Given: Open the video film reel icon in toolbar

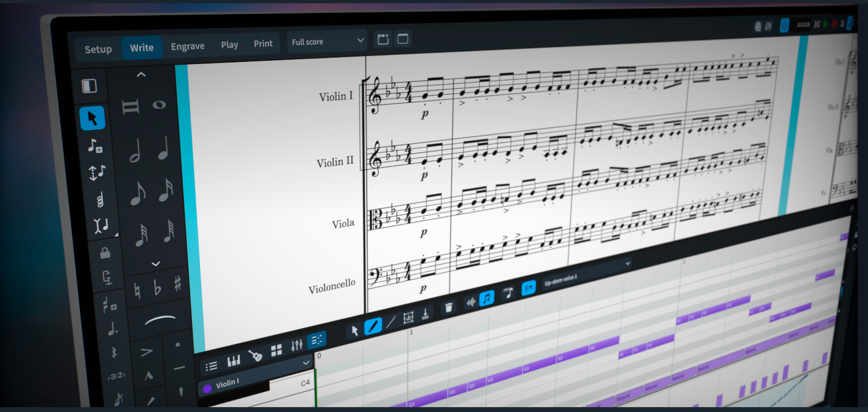Looking at the screenshot, I should click(x=758, y=26).
